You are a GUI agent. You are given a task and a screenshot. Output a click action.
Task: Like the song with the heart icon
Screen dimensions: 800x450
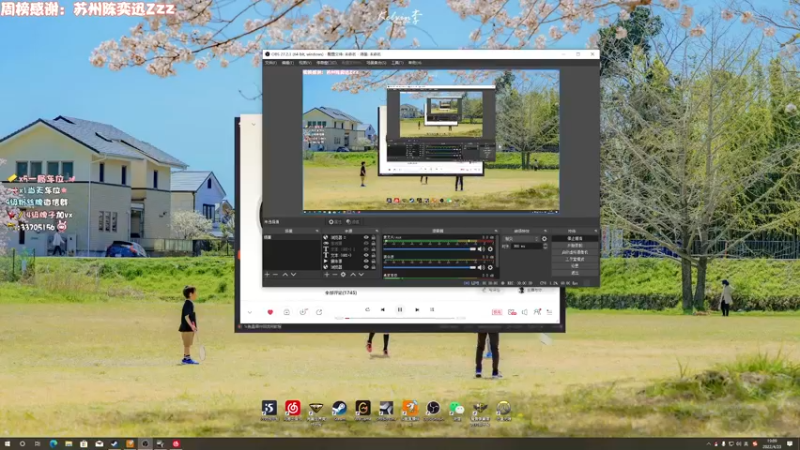[270, 312]
